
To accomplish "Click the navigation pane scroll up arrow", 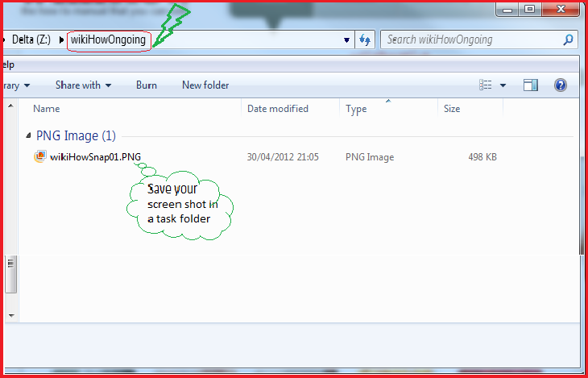I will (x=10, y=106).
